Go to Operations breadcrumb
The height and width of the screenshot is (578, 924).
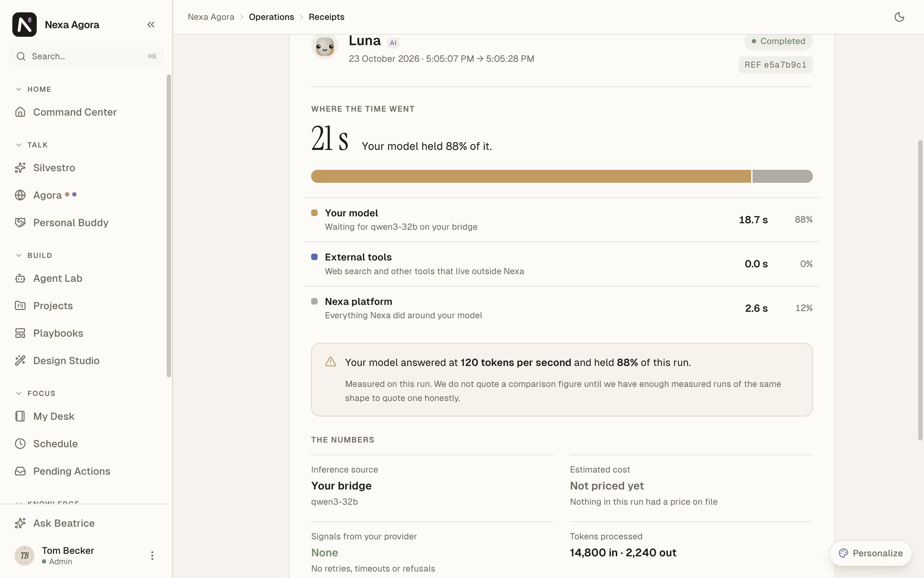[271, 17]
